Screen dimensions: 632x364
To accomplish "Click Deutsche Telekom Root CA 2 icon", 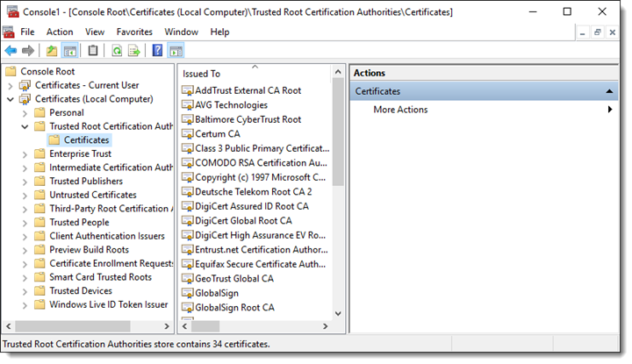I will click(x=188, y=192).
